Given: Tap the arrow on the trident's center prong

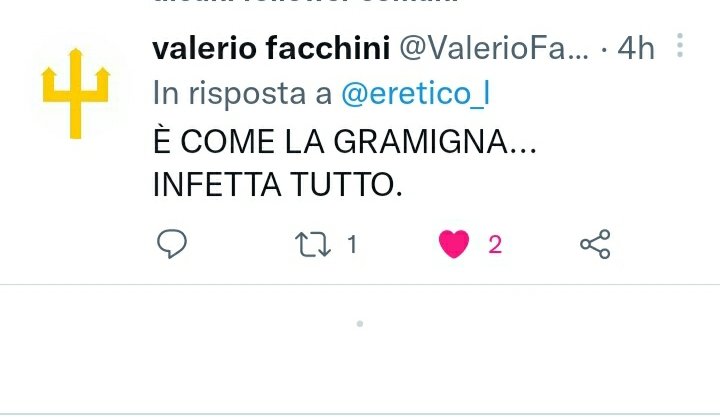Looking at the screenshot, I should coord(76,53).
